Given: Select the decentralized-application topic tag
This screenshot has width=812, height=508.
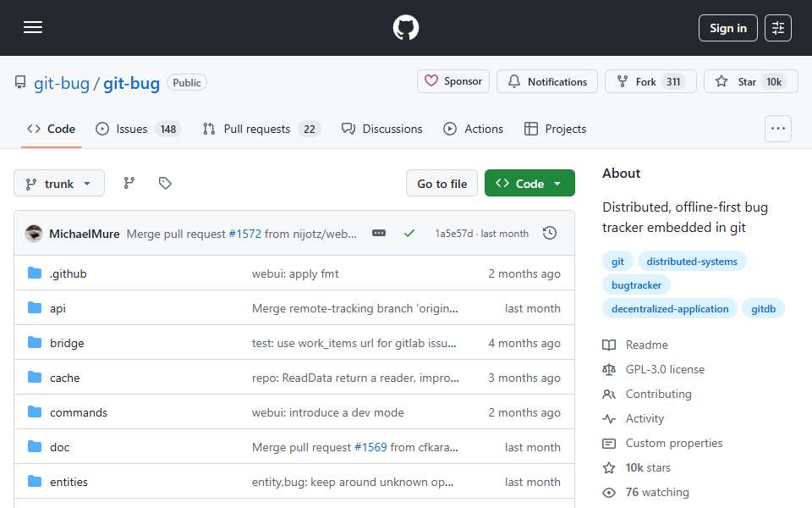Looking at the screenshot, I should 670,309.
